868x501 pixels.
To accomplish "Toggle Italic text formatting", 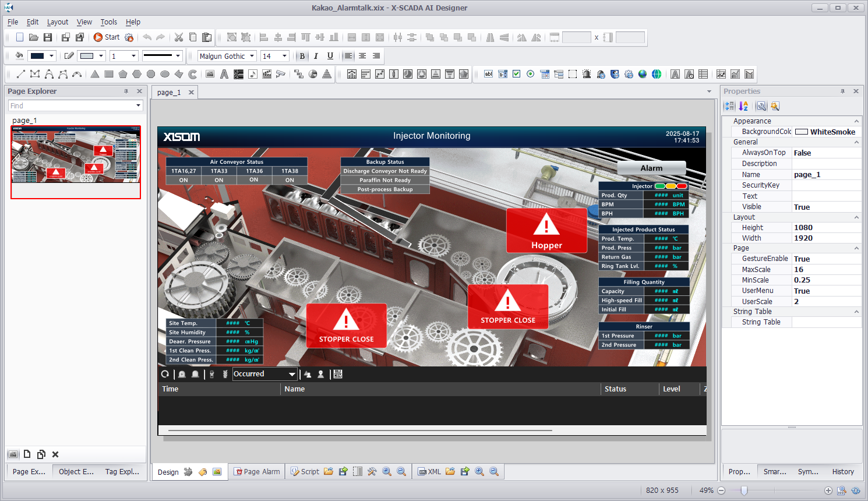I will (x=316, y=56).
